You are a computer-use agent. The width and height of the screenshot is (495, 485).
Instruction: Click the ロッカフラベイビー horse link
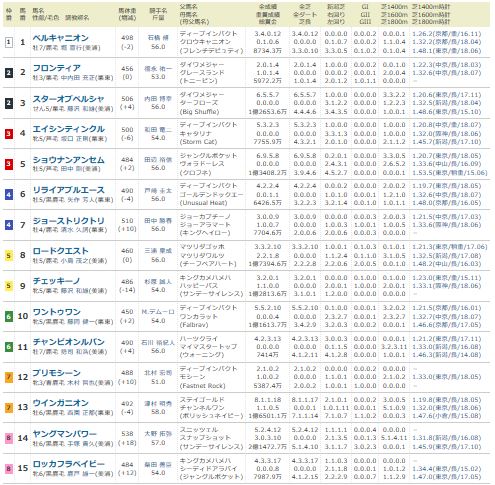pos(68,464)
